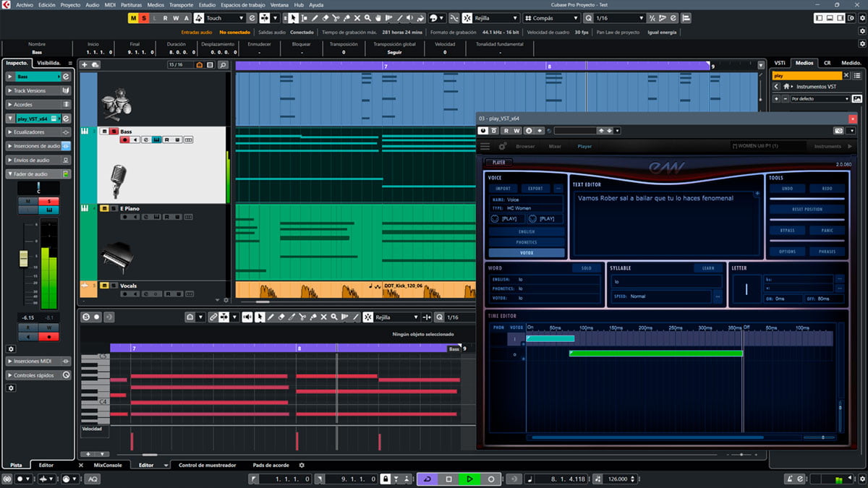Click the RESET POSITION button
The height and width of the screenshot is (488, 868).
coord(807,209)
